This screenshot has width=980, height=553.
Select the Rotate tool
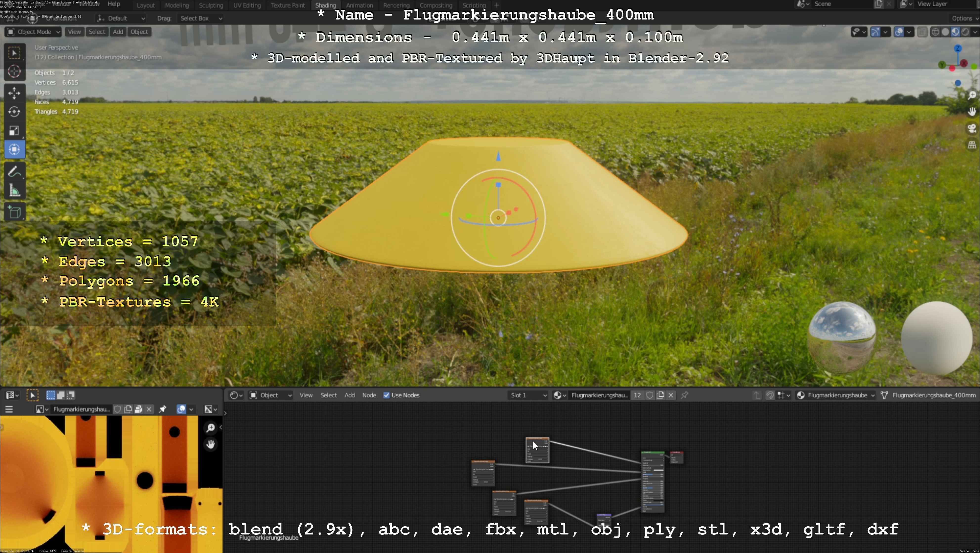point(14,112)
